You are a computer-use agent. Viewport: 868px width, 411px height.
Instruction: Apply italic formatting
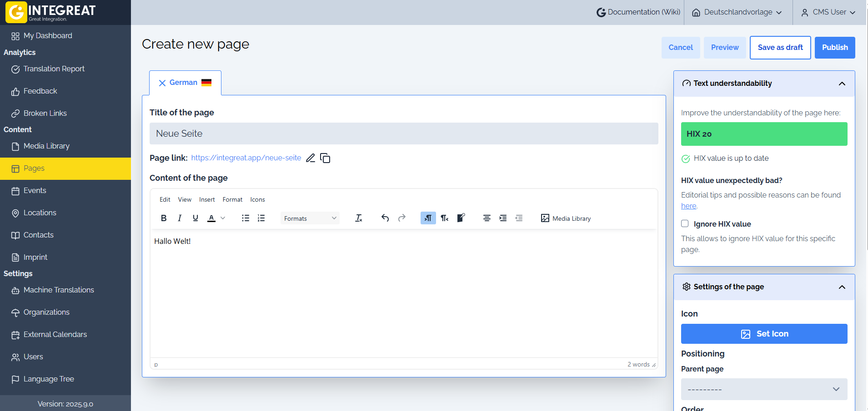[180, 218]
